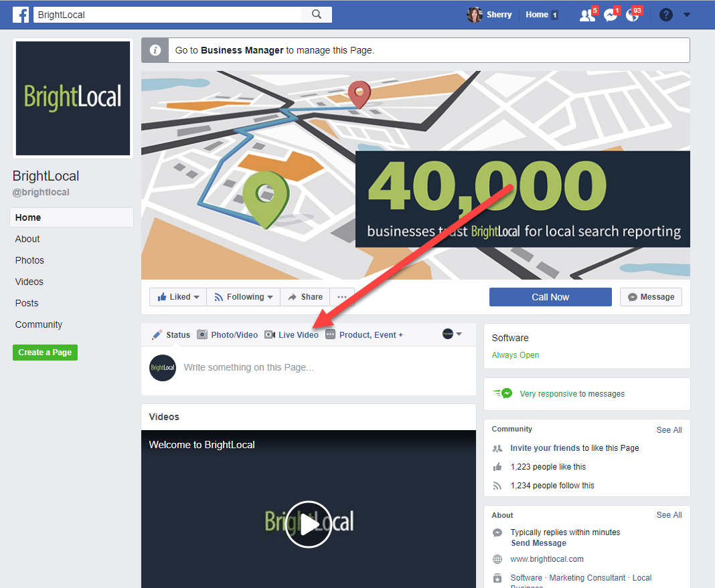The height and width of the screenshot is (588, 715).
Task: Click Sherry's profile picture in top bar
Action: 475,15
